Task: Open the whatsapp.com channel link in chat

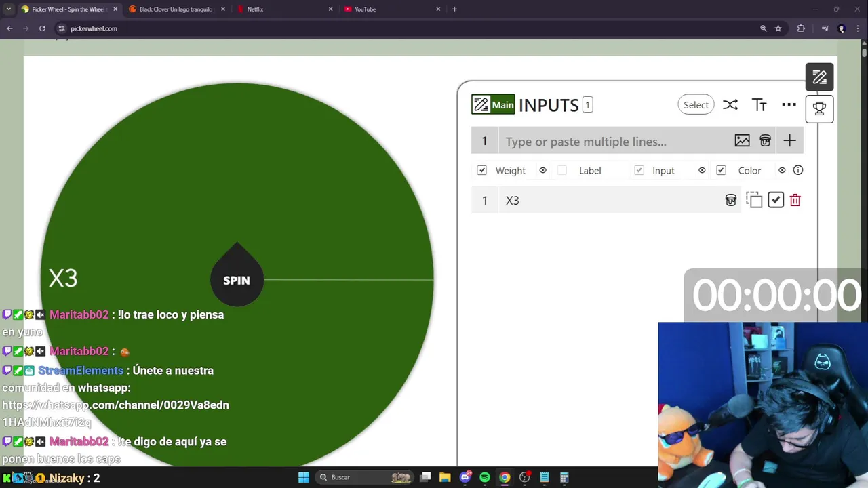Action: coord(115,413)
